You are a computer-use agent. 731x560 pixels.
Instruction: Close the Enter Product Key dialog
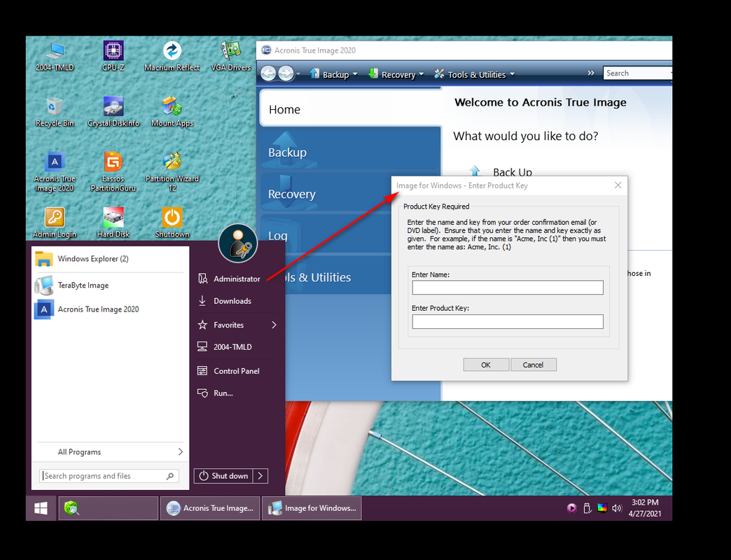tap(618, 185)
